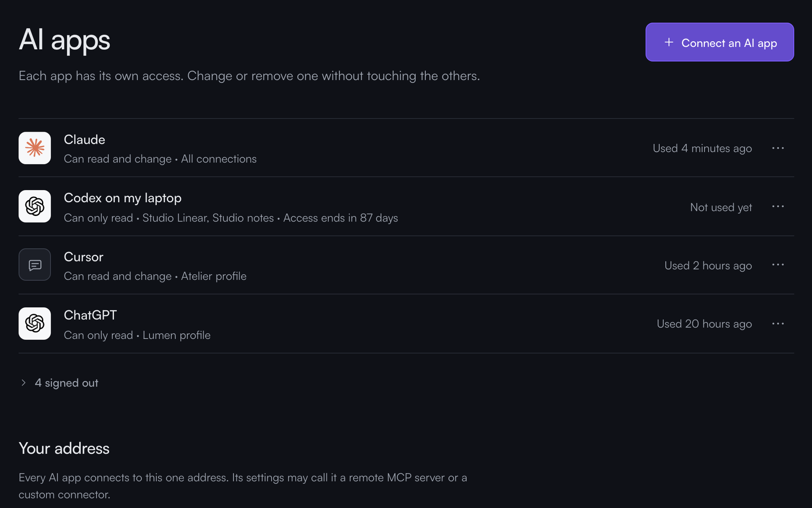Click the '4 signed out' label
This screenshot has height=508, width=812.
[66, 383]
